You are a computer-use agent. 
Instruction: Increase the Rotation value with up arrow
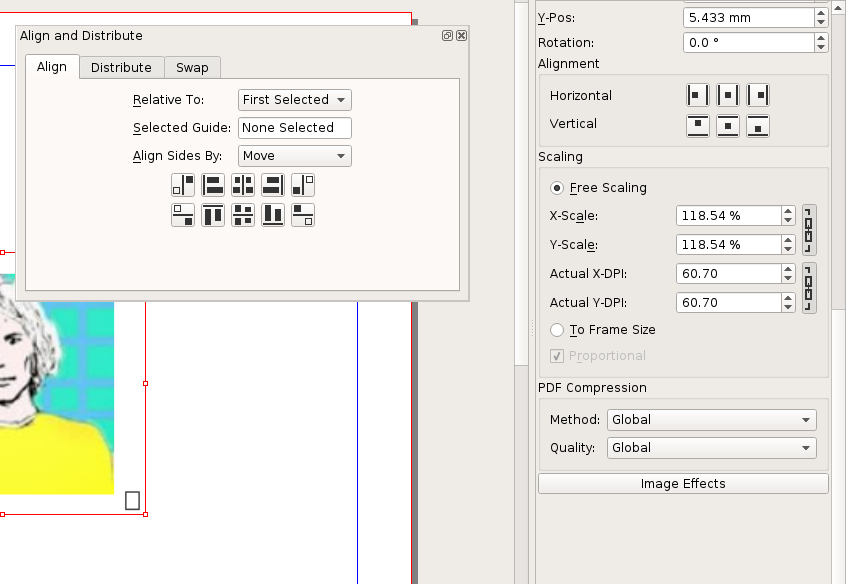pyautogui.click(x=821, y=38)
